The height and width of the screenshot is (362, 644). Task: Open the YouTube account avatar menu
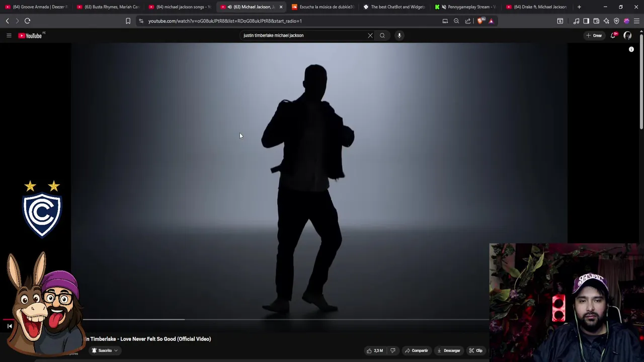click(x=627, y=35)
